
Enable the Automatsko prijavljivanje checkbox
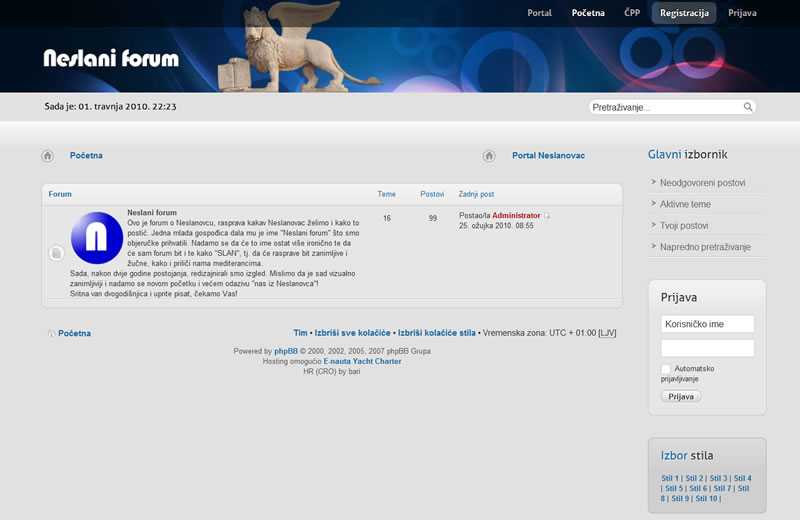pyautogui.click(x=666, y=369)
